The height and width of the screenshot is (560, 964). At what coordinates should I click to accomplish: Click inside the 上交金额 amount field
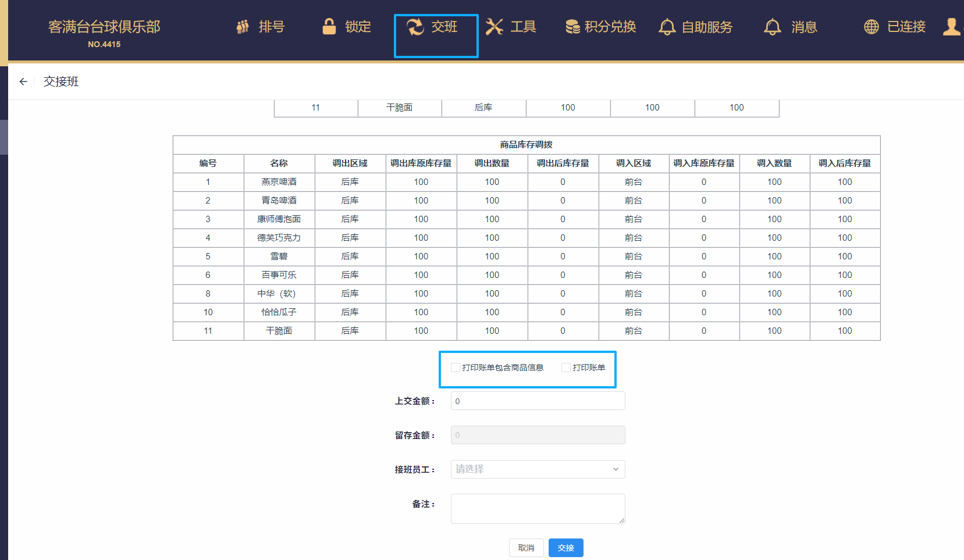(x=537, y=401)
